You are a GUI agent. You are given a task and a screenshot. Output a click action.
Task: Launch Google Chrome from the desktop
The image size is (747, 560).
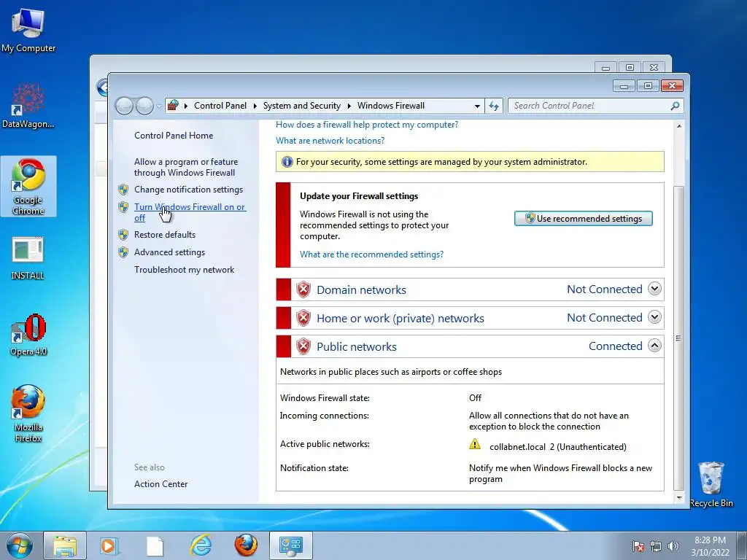[x=28, y=186]
